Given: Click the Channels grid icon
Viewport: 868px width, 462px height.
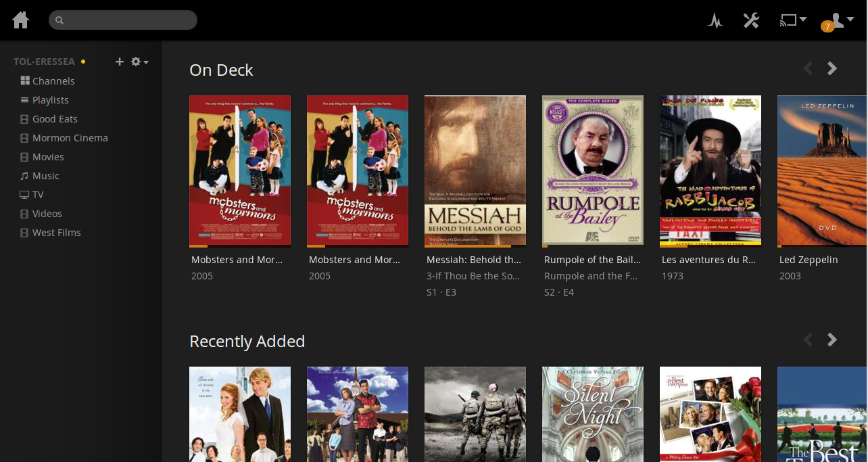Looking at the screenshot, I should click(x=25, y=80).
